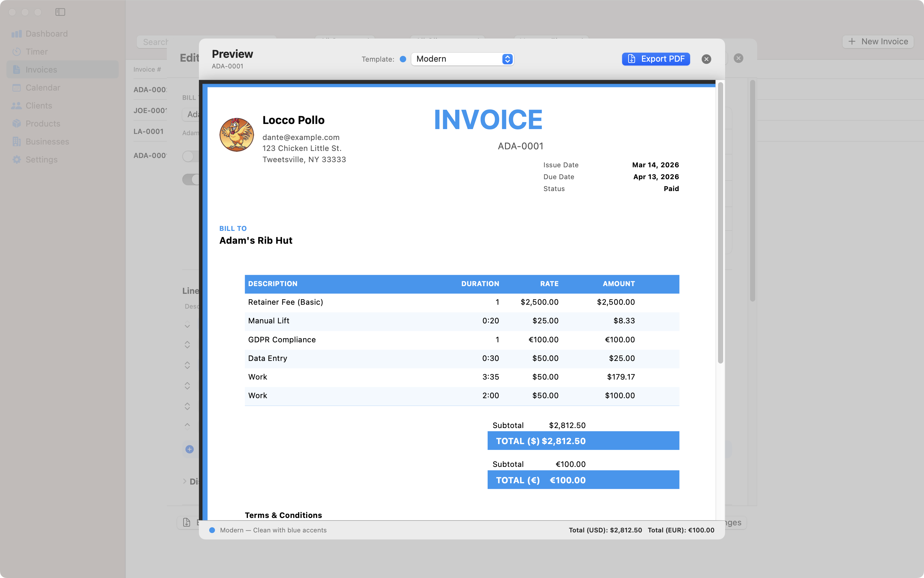Open the Template dropdown showing Modern
This screenshot has width=924, height=578.
coord(462,59)
